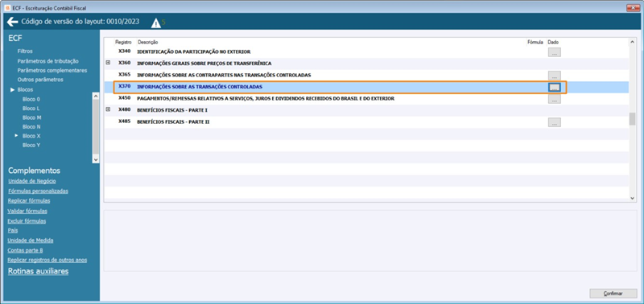The image size is (644, 304).
Task: Open data button for X450 row
Action: 555,99
